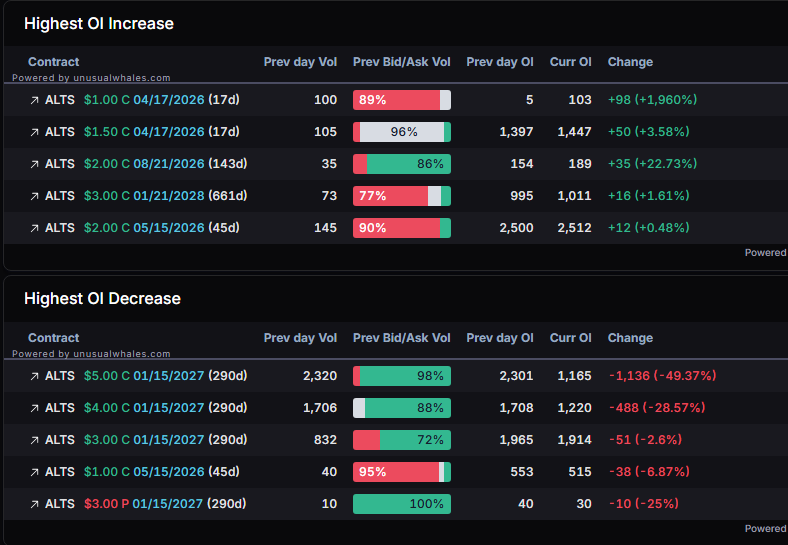Sort OI Increase table by Change header
Image resolution: width=788 pixels, height=545 pixels.
pos(630,62)
